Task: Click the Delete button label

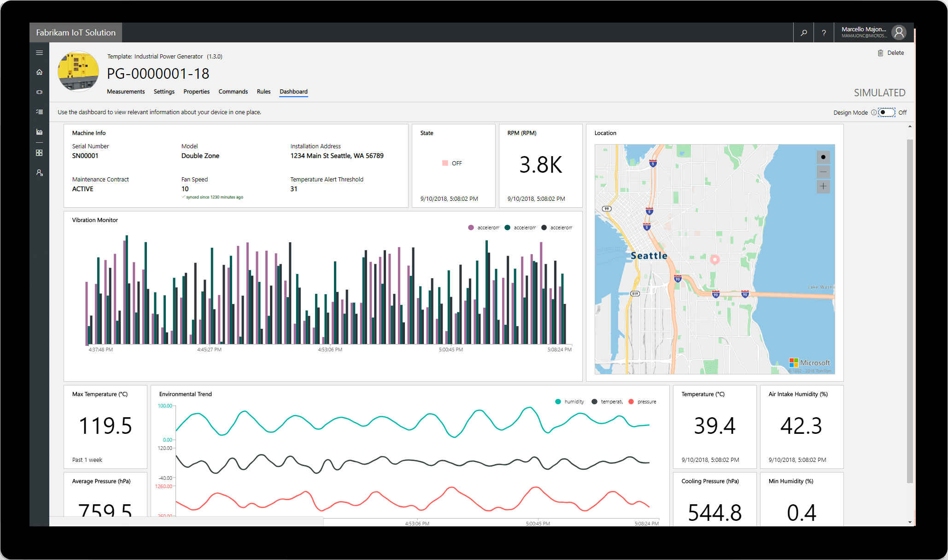Action: coord(895,53)
